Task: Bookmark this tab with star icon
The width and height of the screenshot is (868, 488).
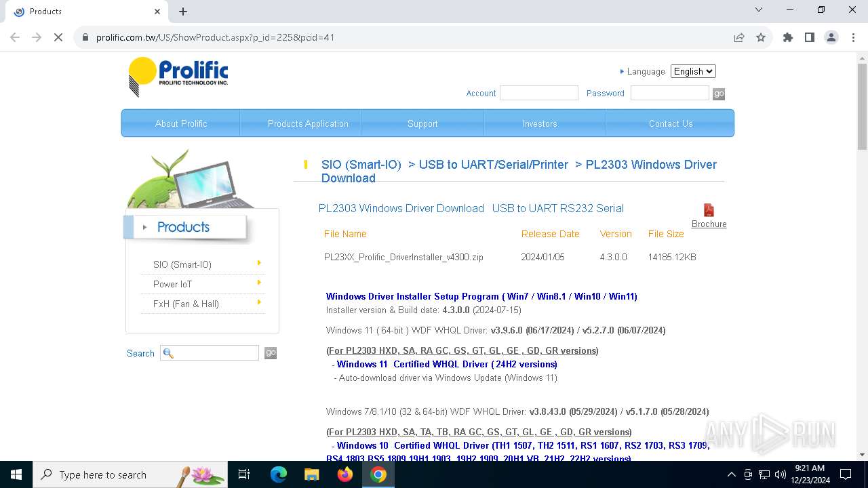Action: pos(761,37)
